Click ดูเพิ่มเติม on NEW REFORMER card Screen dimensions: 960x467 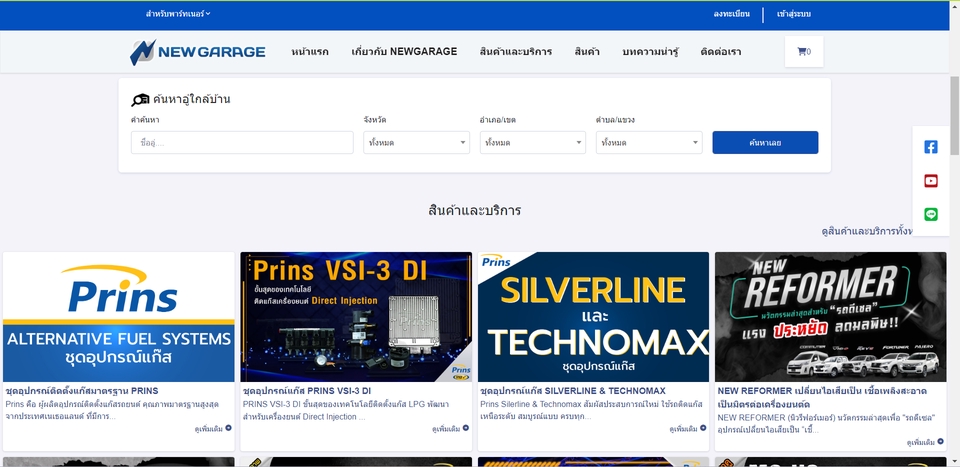point(920,443)
